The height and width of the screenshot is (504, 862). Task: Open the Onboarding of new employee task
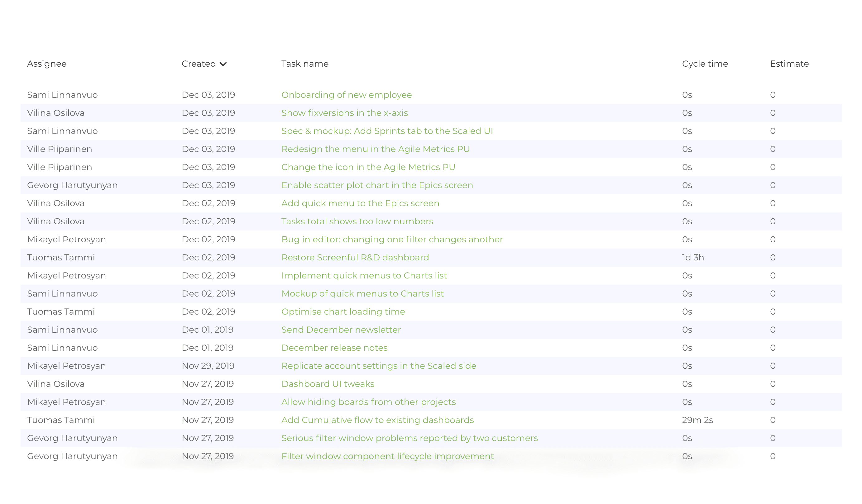point(346,95)
